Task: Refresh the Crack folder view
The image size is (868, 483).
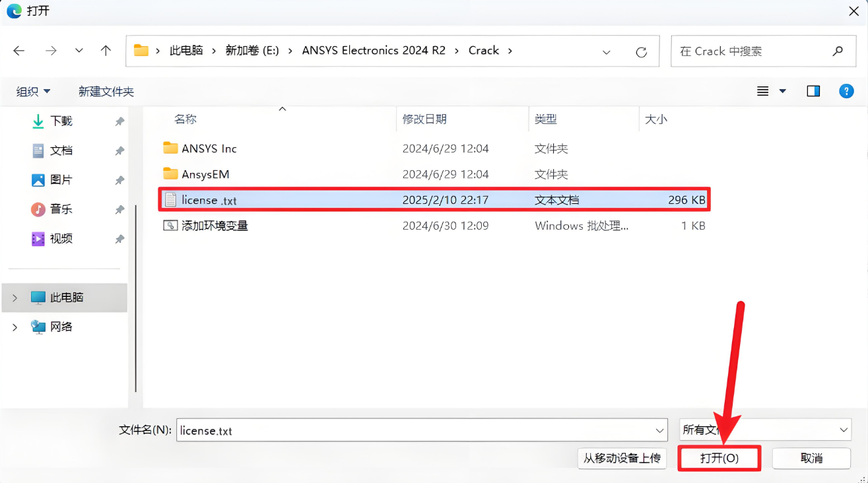Action: (641, 52)
